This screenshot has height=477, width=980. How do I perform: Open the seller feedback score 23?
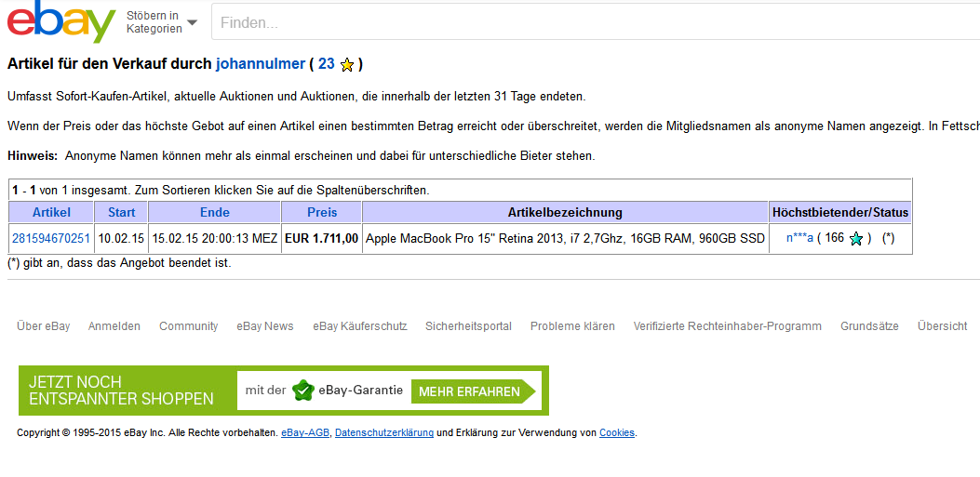[x=326, y=64]
